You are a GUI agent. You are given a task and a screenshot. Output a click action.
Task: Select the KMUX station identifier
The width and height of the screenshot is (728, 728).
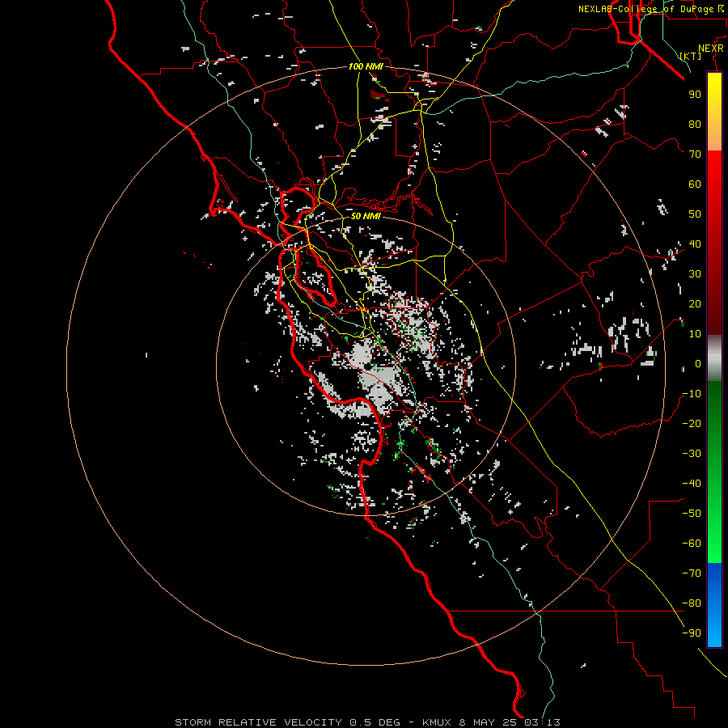click(x=437, y=722)
